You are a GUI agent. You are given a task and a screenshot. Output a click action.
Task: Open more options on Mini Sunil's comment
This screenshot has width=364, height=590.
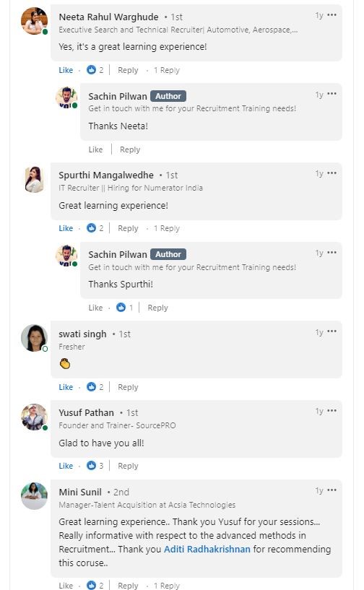(x=331, y=490)
